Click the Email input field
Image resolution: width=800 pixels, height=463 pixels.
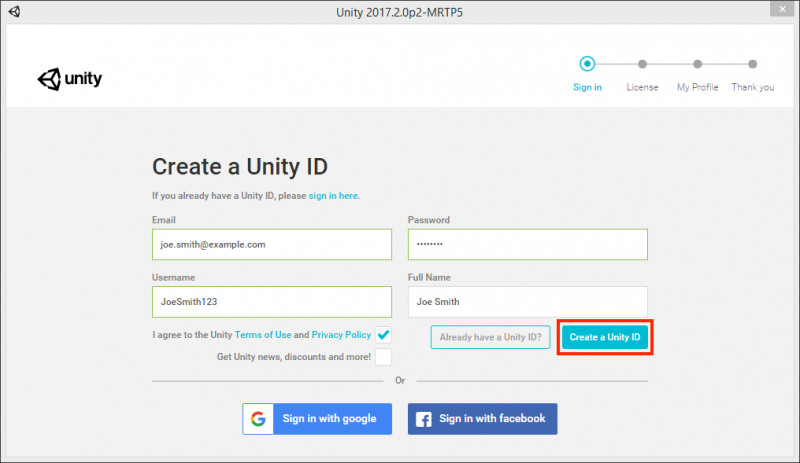(272, 245)
